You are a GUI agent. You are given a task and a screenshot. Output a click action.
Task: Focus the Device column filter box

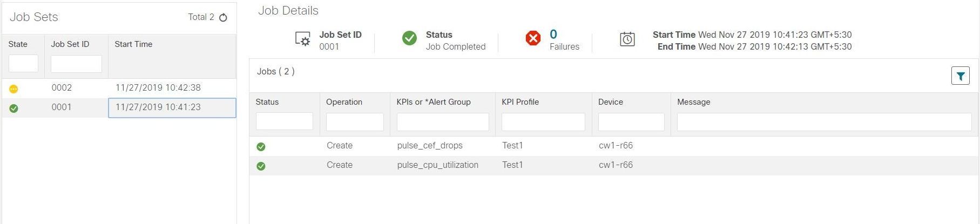click(631, 121)
